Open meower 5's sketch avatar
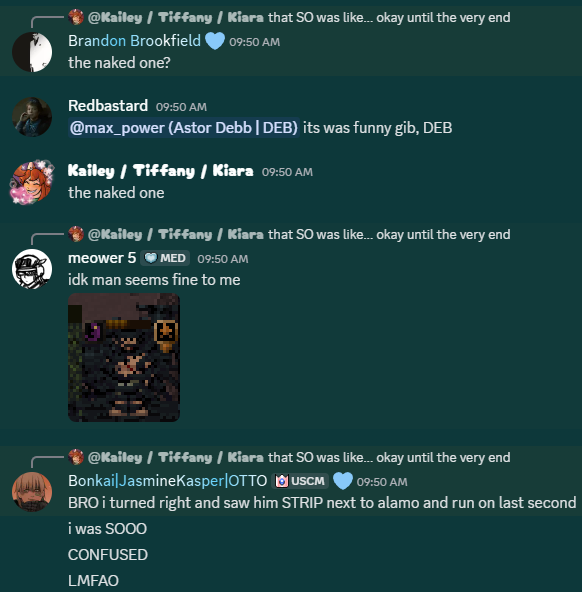This screenshot has width=582, height=592. coord(32,269)
